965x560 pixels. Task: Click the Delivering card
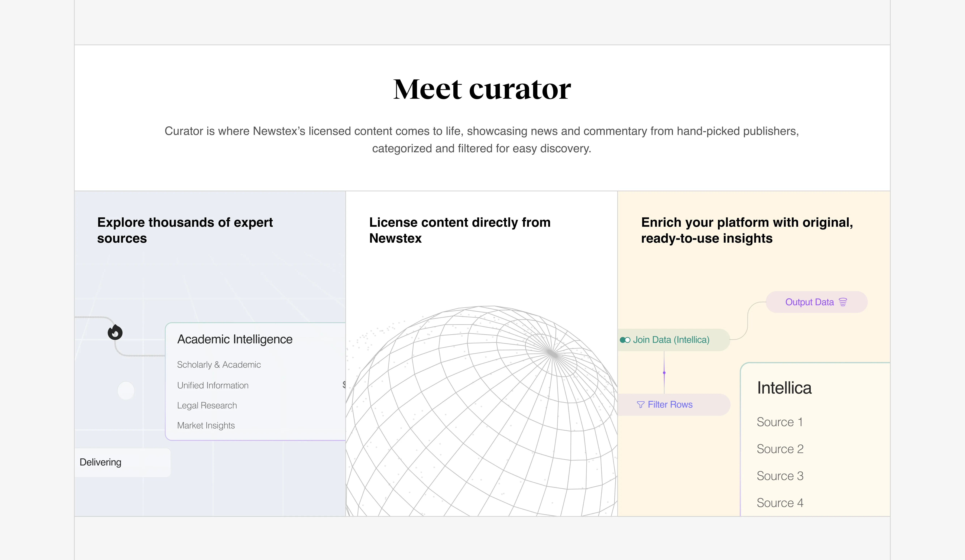123,462
